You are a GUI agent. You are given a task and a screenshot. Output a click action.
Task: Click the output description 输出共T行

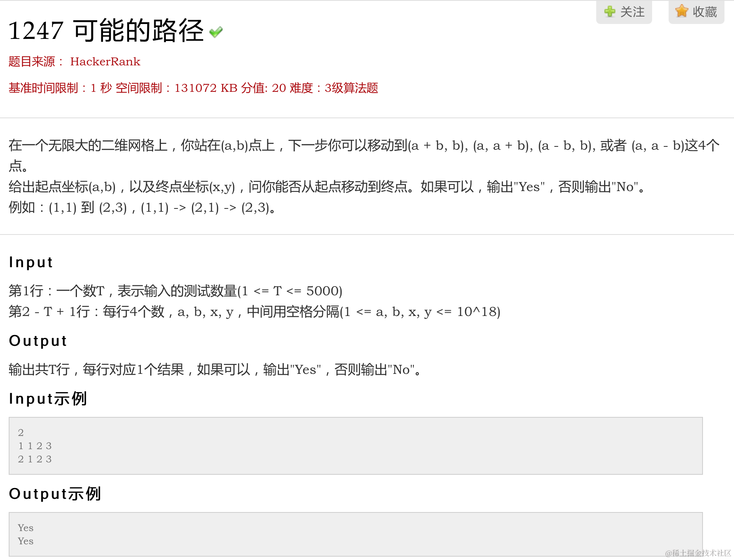(x=215, y=370)
